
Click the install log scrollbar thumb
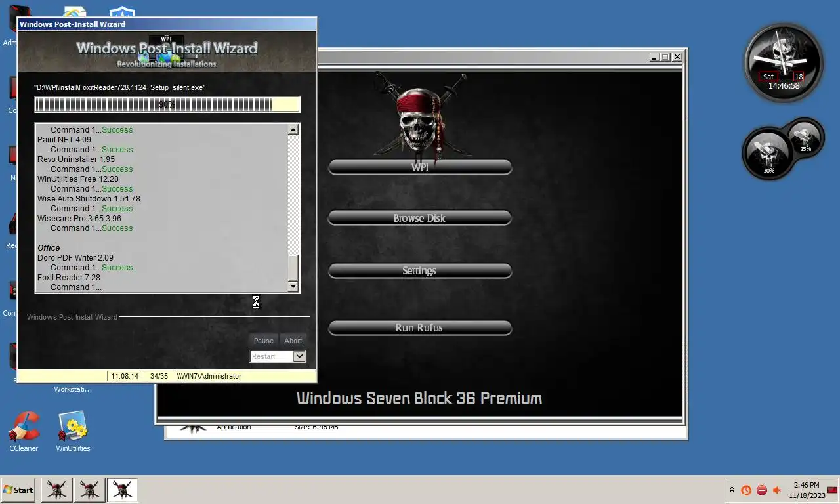pos(293,267)
